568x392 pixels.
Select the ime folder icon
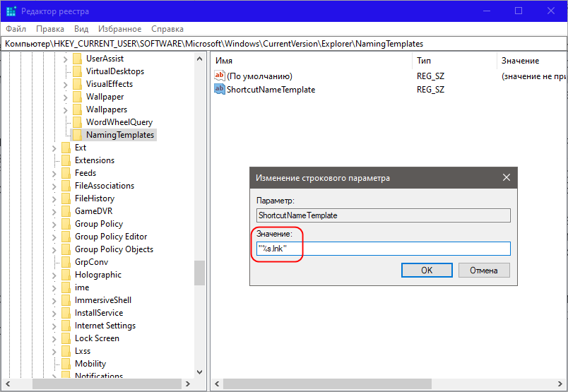click(66, 287)
